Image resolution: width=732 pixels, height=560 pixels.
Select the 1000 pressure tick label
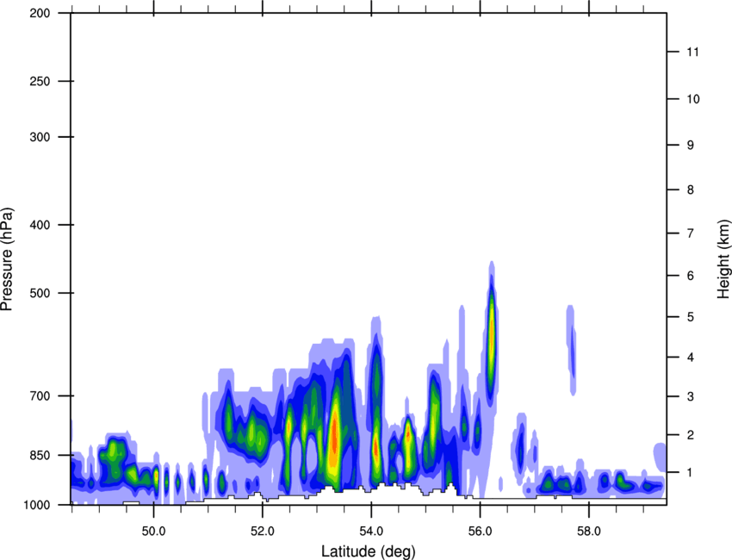[x=37, y=505]
